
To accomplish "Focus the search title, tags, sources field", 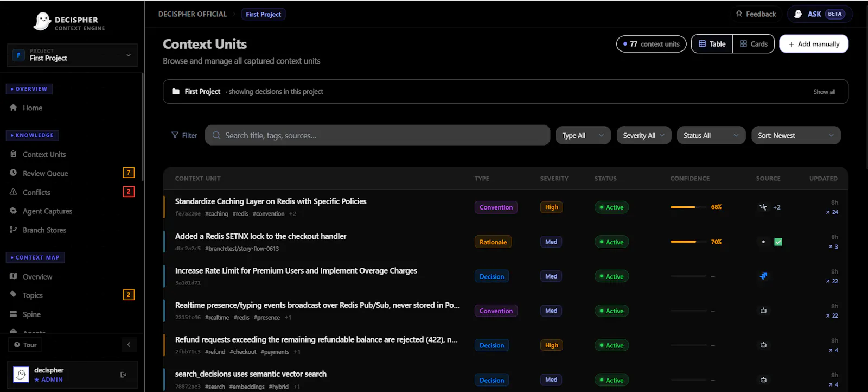I will [378, 135].
